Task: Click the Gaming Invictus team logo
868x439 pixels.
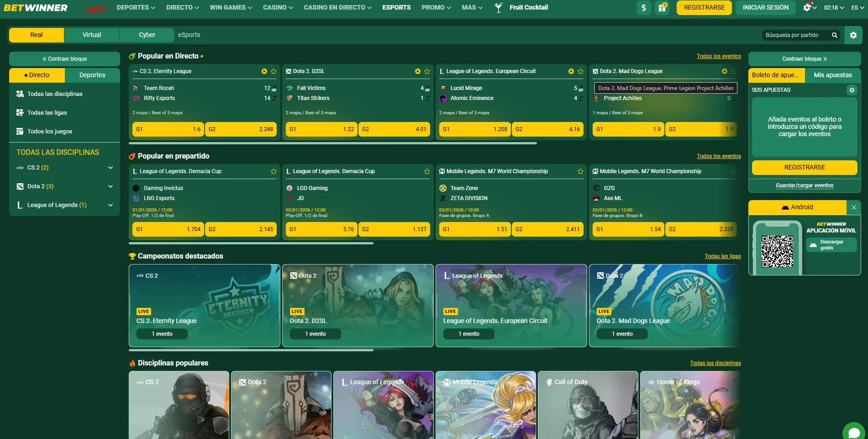Action: [x=136, y=188]
